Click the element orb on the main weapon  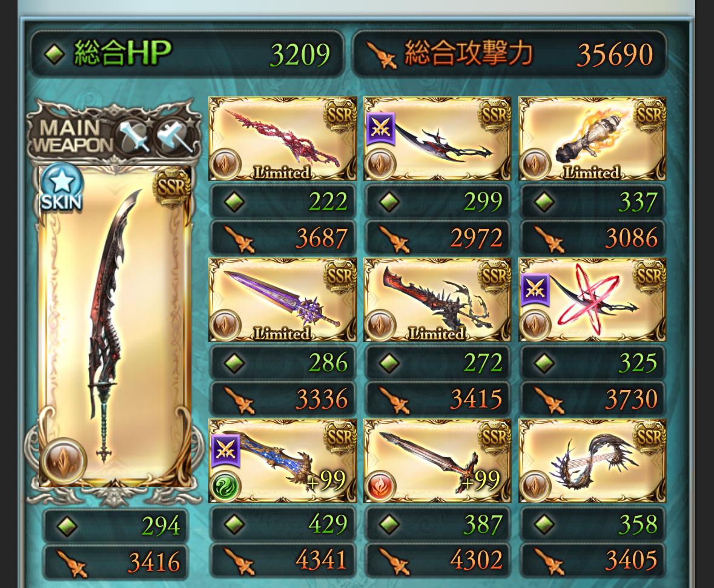tap(64, 461)
